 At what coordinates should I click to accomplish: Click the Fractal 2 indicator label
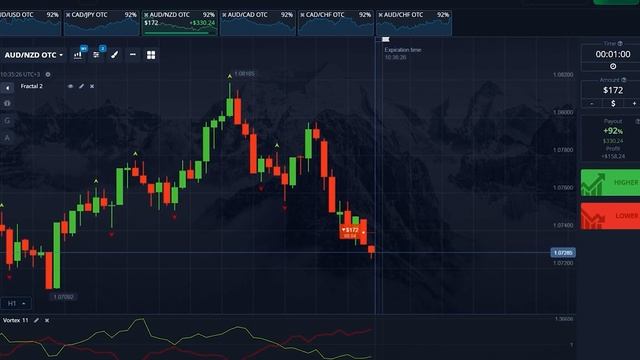[x=31, y=86]
